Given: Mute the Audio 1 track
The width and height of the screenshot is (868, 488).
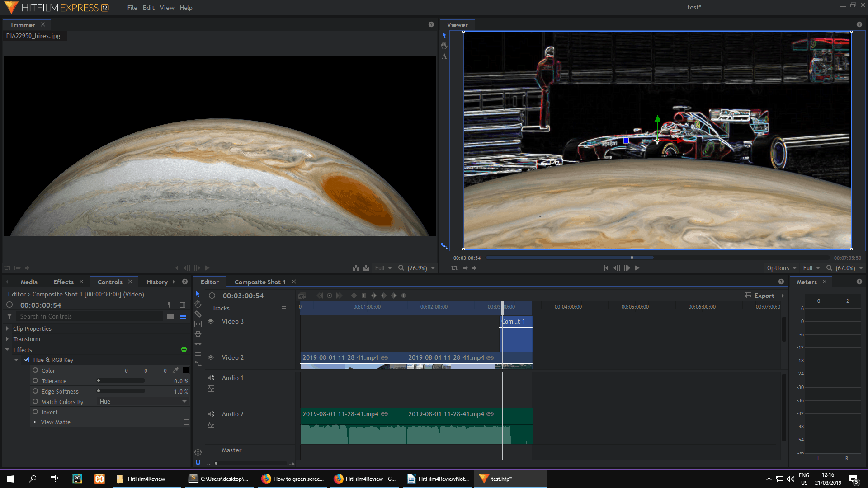Looking at the screenshot, I should click(x=211, y=378).
